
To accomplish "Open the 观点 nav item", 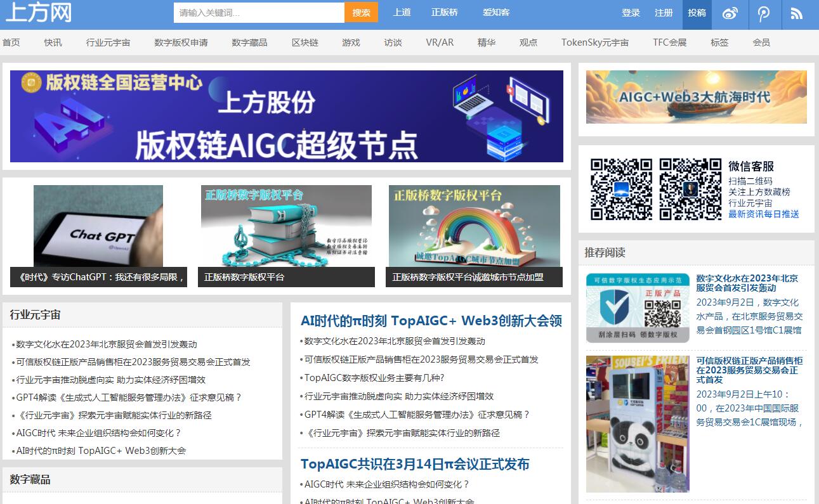I will (528, 42).
